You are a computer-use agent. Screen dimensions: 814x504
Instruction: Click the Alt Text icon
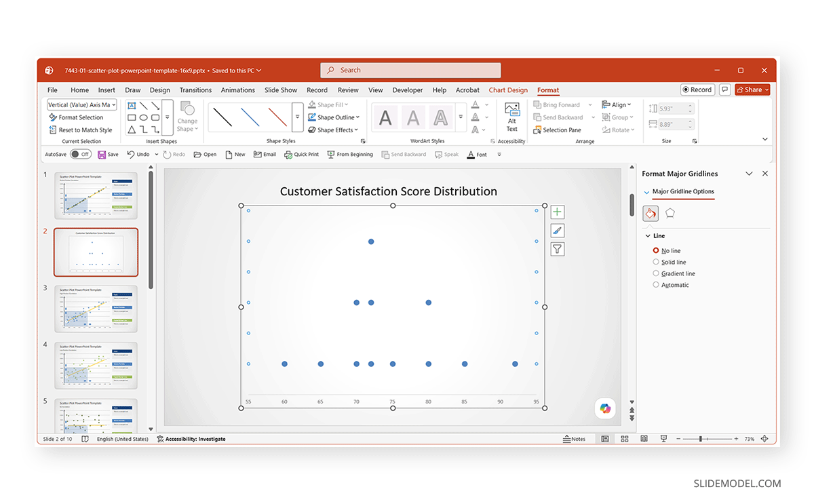(512, 117)
